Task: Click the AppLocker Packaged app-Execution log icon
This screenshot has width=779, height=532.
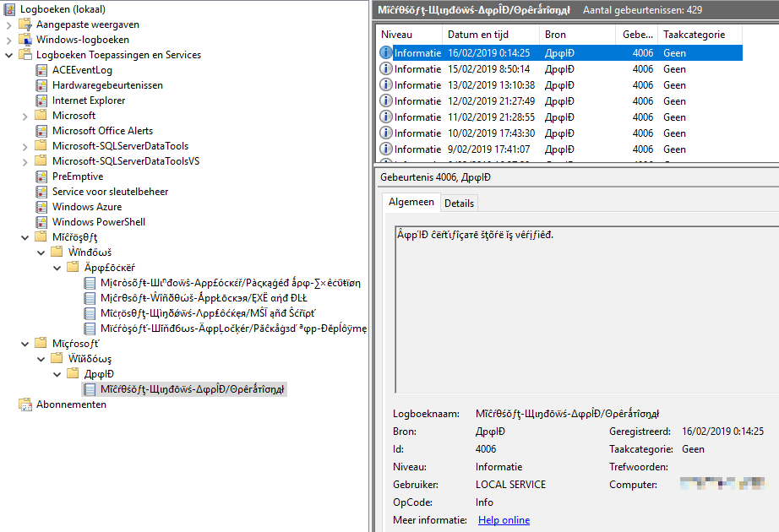Action: point(90,283)
